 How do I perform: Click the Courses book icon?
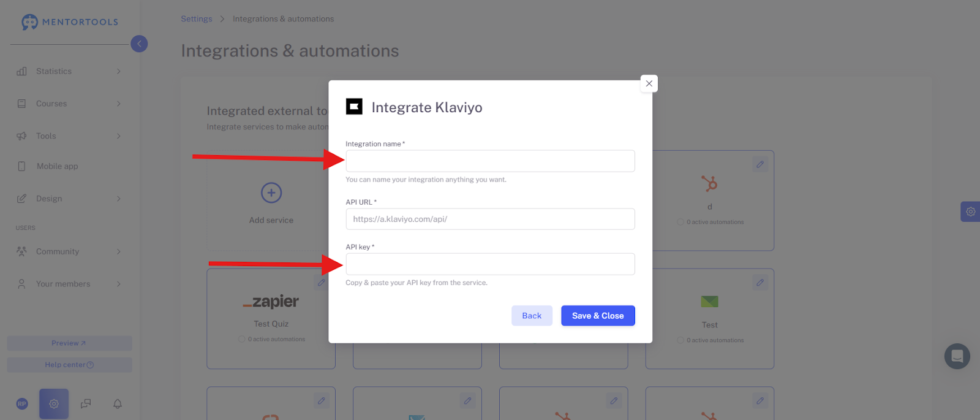[21, 104]
